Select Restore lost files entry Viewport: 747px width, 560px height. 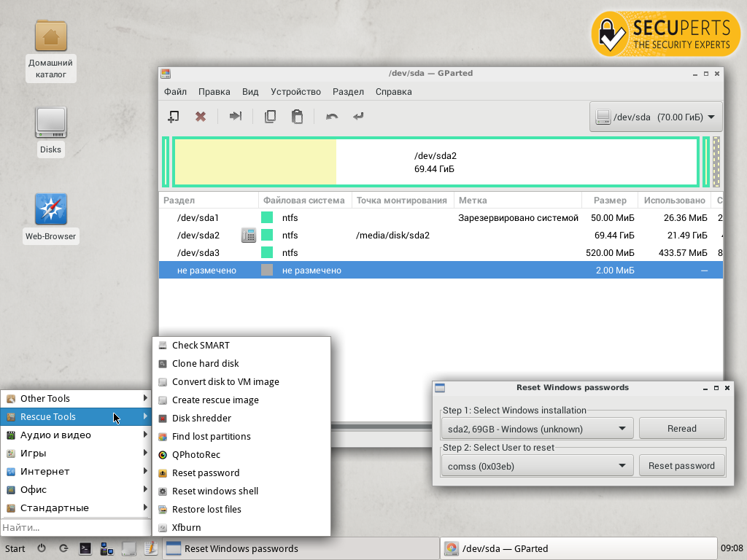coord(241,510)
